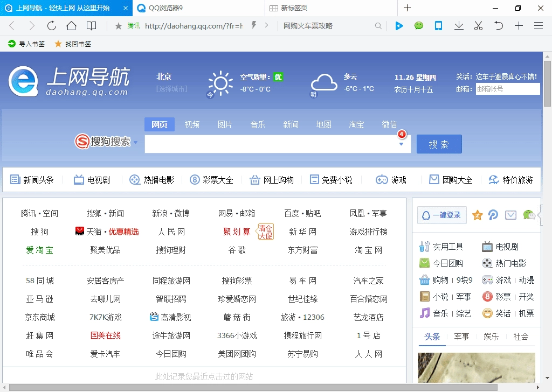The image size is (552, 392).
Task: Open the 选择城市 city selector
Action: 172,89
